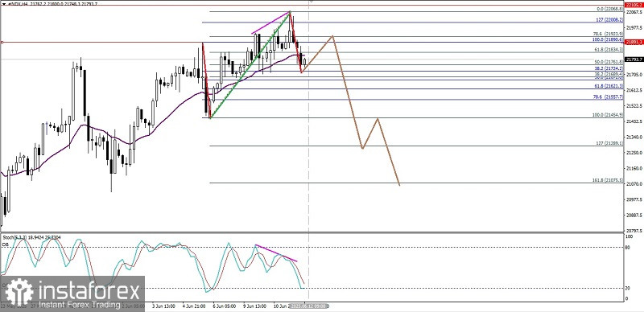The width and height of the screenshot is (644, 312).
Task: Select the 21977.5 price axis value
Action: (x=634, y=27)
